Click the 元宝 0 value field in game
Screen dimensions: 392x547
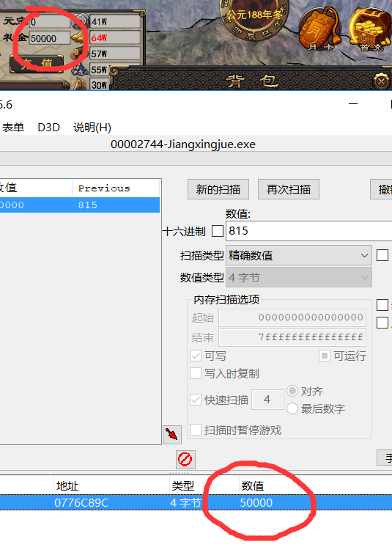(x=50, y=22)
